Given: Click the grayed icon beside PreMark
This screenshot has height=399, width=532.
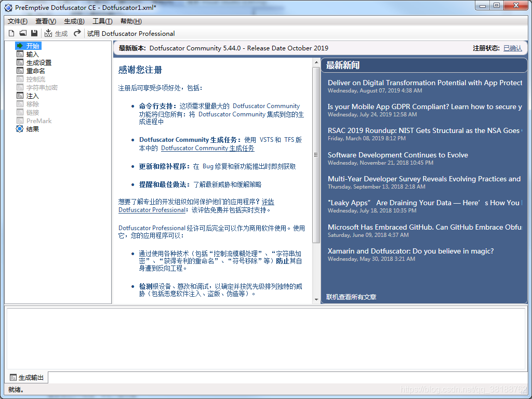Looking at the screenshot, I should (20, 121).
